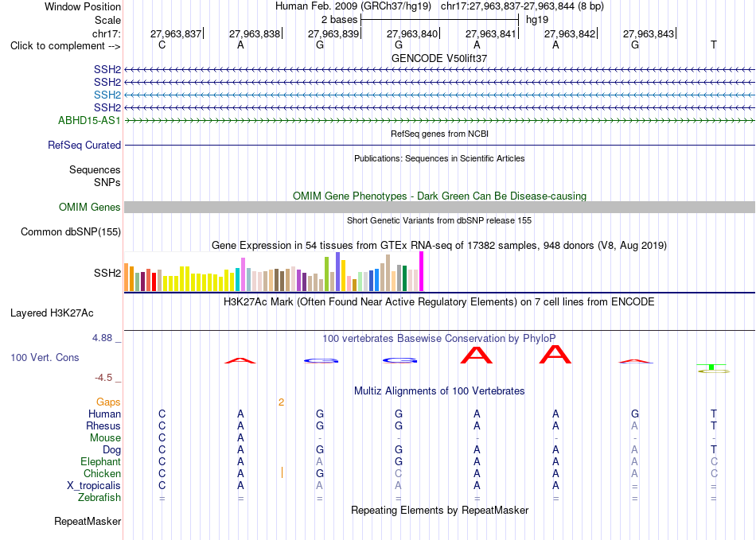The height and width of the screenshot is (540, 756).
Task: Click the orange gap count '2'
Action: click(281, 402)
